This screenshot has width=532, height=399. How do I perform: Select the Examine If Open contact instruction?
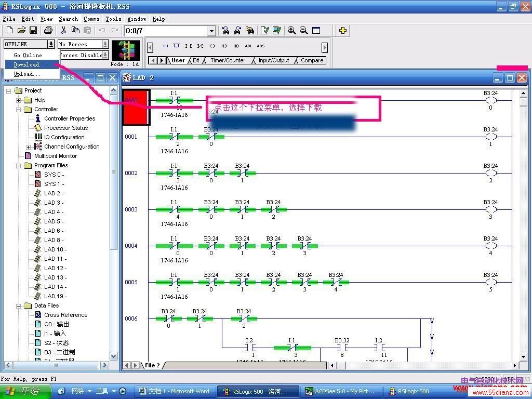tap(200, 46)
